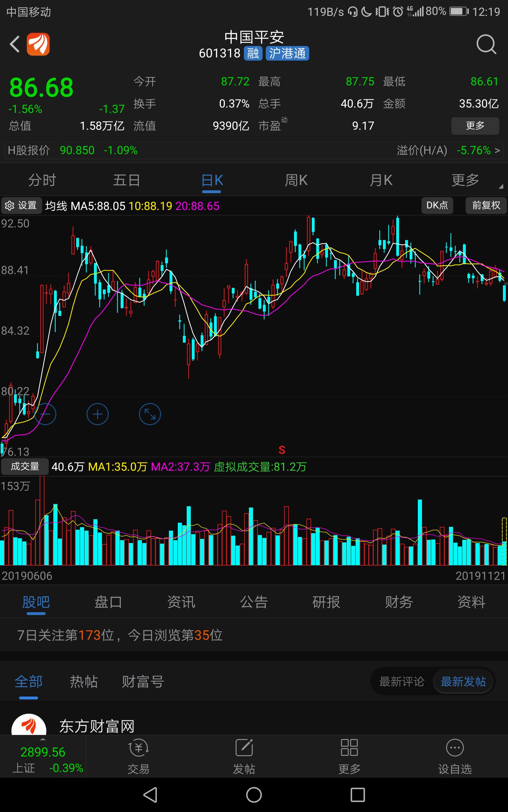Toggle DK点 indicator

pos(437,205)
